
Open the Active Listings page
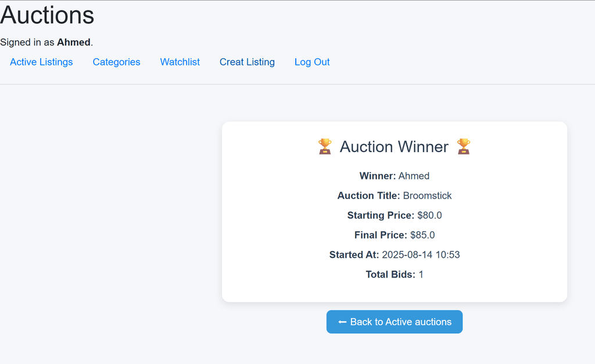tap(41, 62)
